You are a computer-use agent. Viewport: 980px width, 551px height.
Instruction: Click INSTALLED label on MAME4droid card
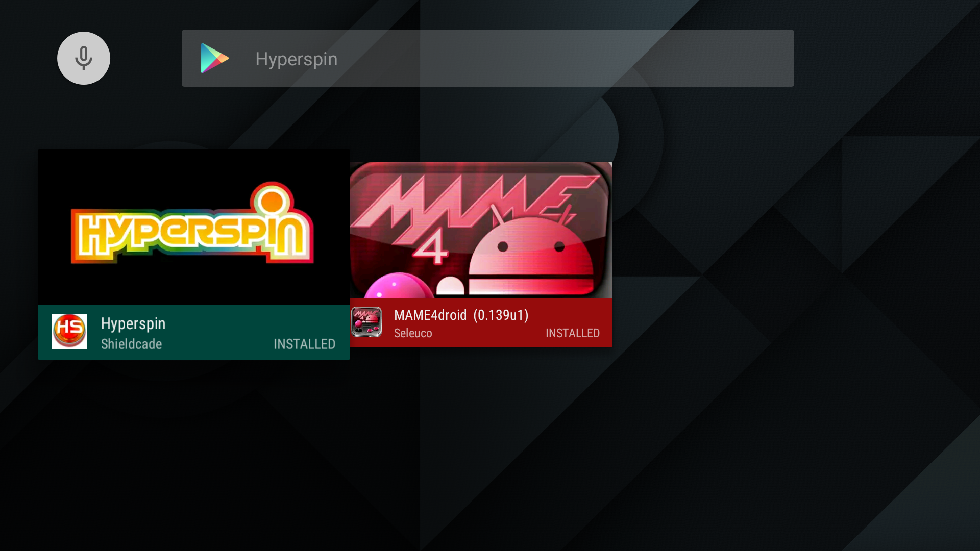point(573,333)
